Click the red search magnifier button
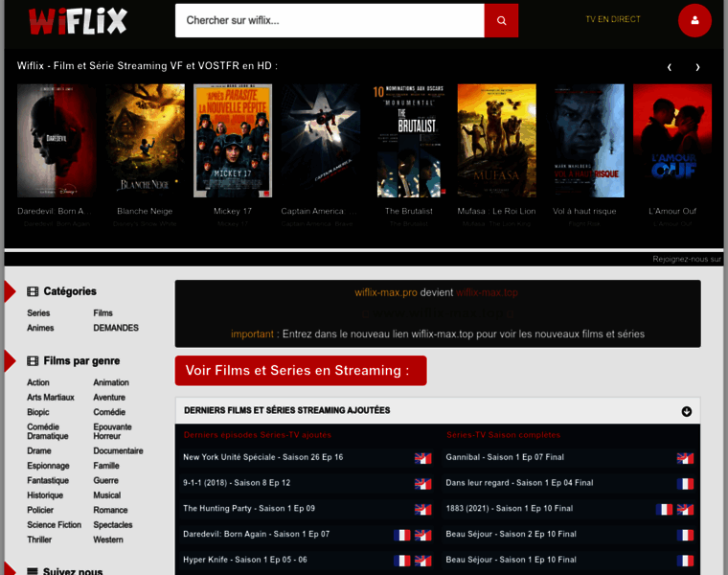Screen dimensions: 728x575 coord(501,20)
